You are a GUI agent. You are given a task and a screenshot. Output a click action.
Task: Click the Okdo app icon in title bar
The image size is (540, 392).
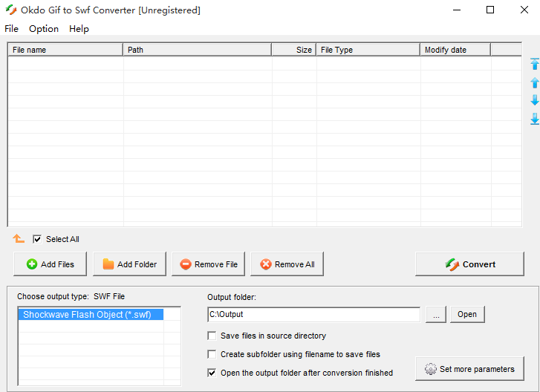pos(11,10)
